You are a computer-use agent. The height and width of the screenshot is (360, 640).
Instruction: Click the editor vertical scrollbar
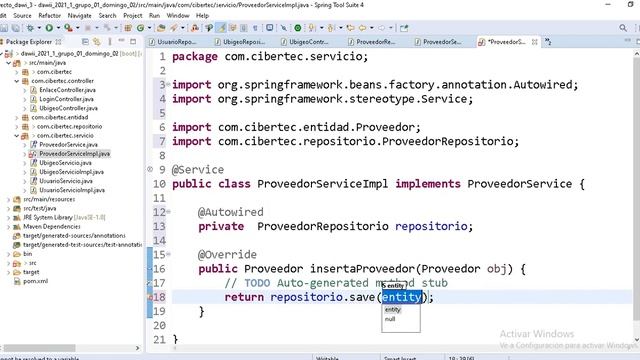[x=636, y=188]
